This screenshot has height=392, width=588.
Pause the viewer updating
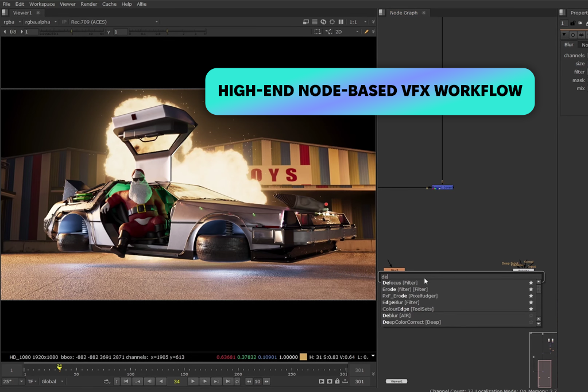pyautogui.click(x=341, y=22)
